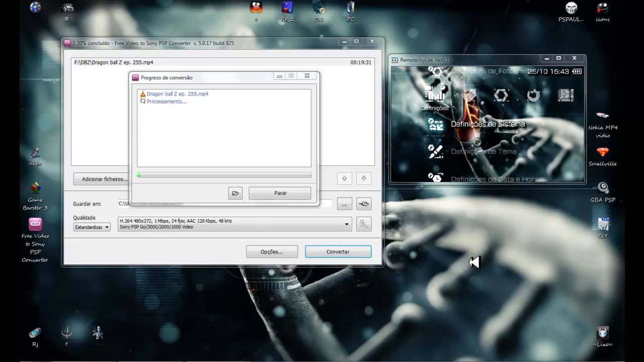Click the date and time clock icon in RemoteJoyLite

(x=435, y=177)
